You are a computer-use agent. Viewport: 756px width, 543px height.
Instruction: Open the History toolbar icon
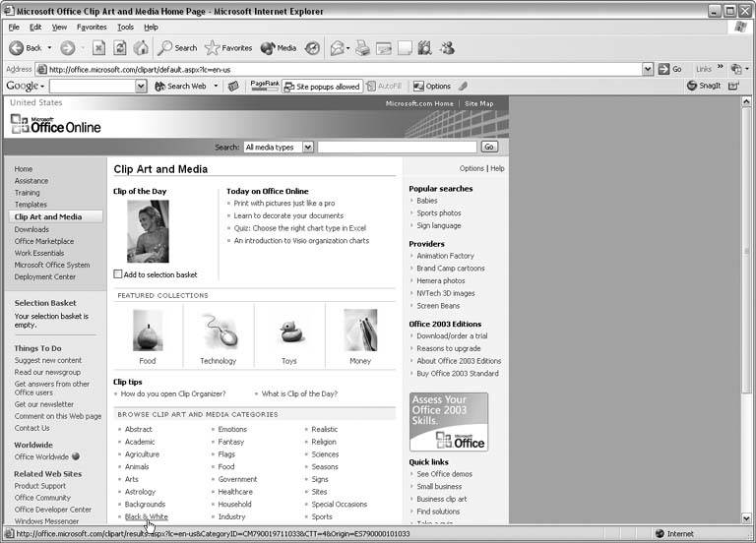[312, 47]
